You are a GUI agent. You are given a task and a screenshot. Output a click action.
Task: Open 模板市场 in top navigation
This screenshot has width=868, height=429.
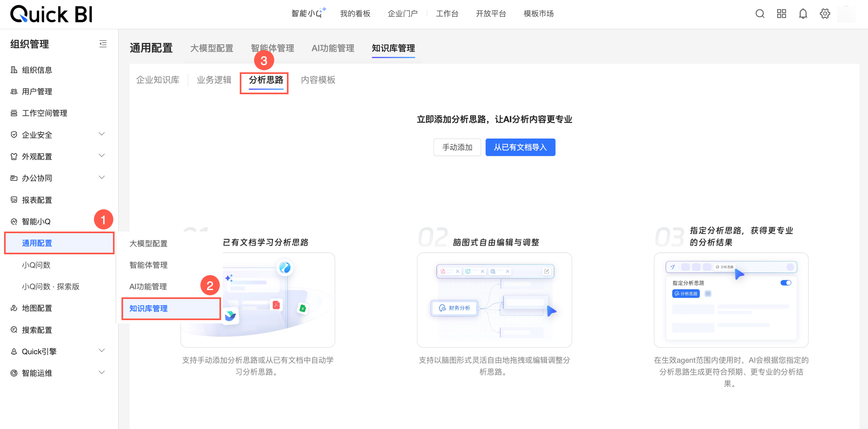538,14
